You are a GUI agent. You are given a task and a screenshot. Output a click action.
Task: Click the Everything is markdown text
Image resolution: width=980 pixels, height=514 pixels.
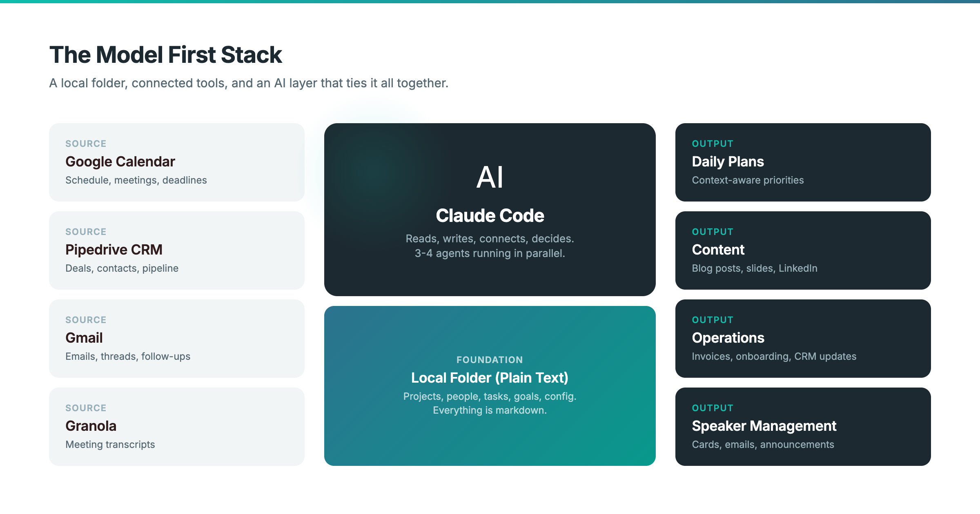tap(490, 411)
